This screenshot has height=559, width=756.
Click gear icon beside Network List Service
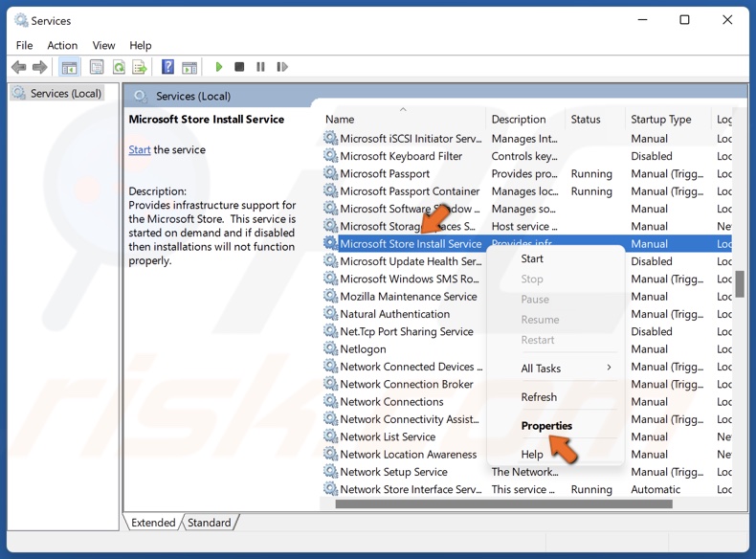(x=330, y=436)
